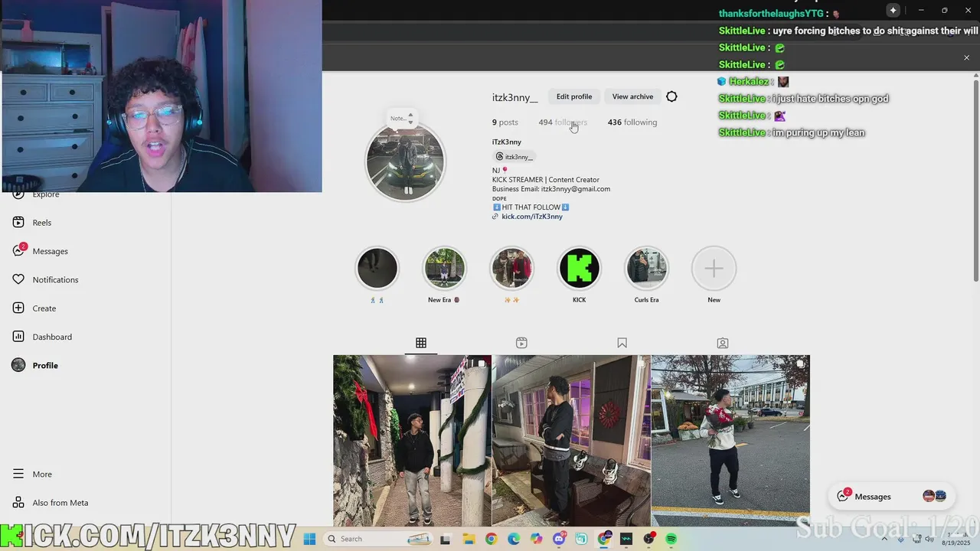Click the Create plus item
The image size is (980, 551).
pyautogui.click(x=34, y=308)
